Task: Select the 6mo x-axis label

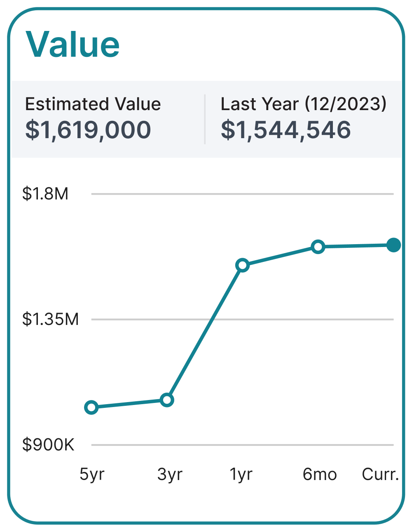Action: [320, 475]
